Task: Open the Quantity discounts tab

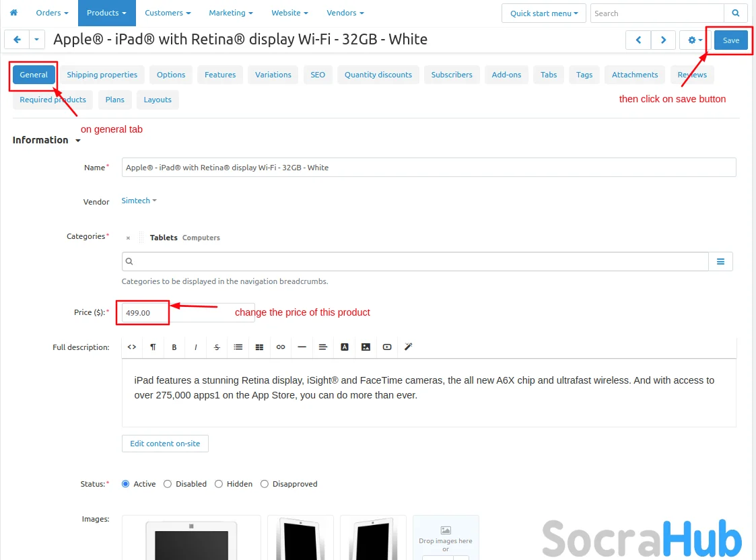Action: click(x=378, y=75)
